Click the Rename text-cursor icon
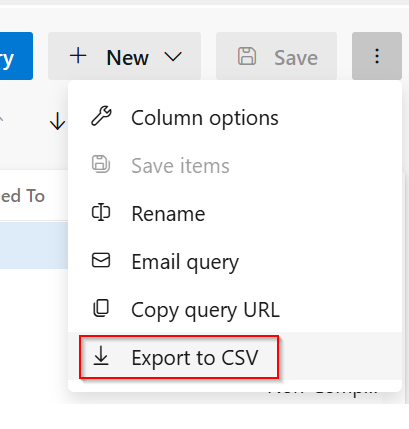 click(101, 212)
